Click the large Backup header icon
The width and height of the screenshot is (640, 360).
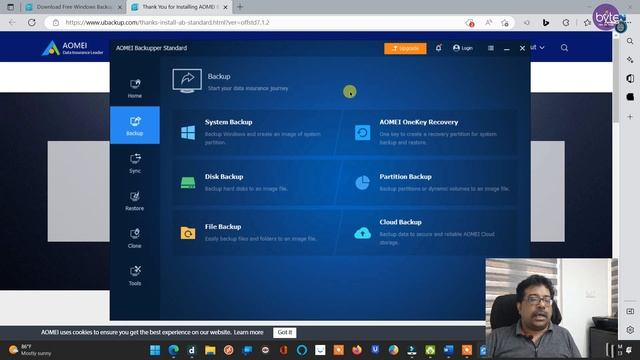click(x=187, y=80)
